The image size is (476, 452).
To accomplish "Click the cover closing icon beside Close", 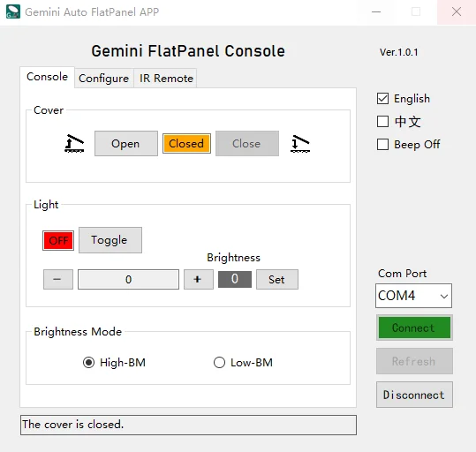I will 300,144.
